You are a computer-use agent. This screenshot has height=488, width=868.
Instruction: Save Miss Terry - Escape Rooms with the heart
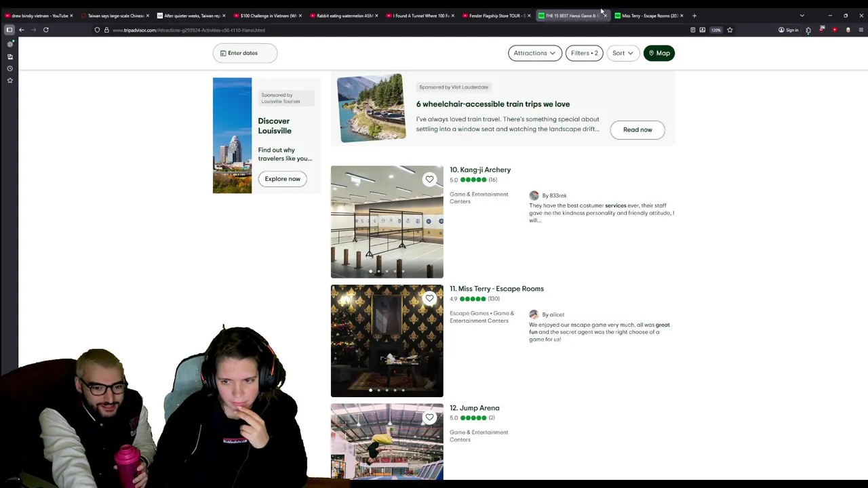pyautogui.click(x=429, y=298)
